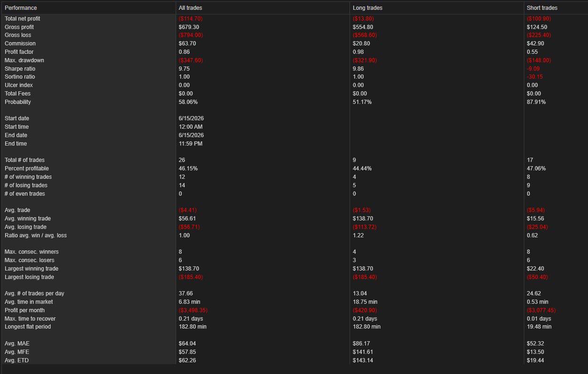Viewport: 588px width, 374px height.
Task: Click Short trades Sortino ratio -30.15
Action: [x=535, y=77]
